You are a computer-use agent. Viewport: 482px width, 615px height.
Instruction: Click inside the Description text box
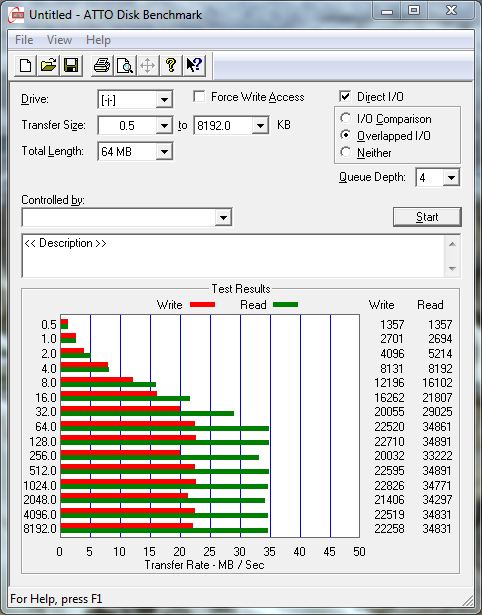pyautogui.click(x=233, y=256)
